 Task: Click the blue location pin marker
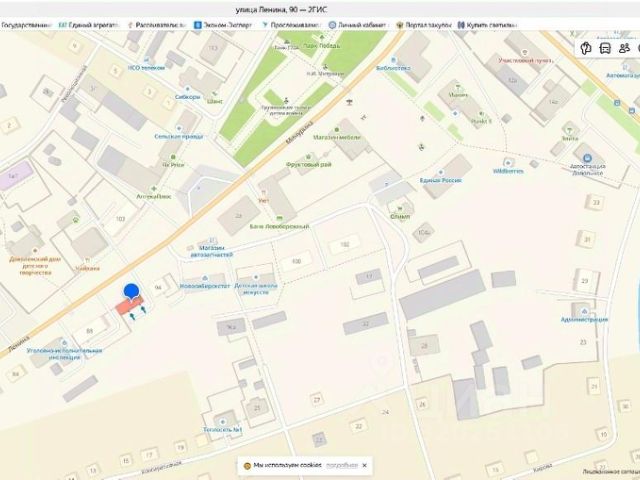tap(131, 292)
